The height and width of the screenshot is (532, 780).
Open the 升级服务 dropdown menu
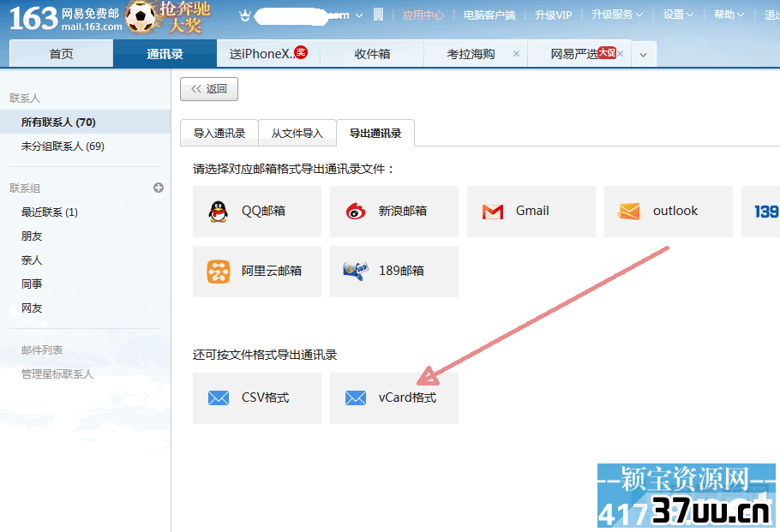pyautogui.click(x=617, y=15)
